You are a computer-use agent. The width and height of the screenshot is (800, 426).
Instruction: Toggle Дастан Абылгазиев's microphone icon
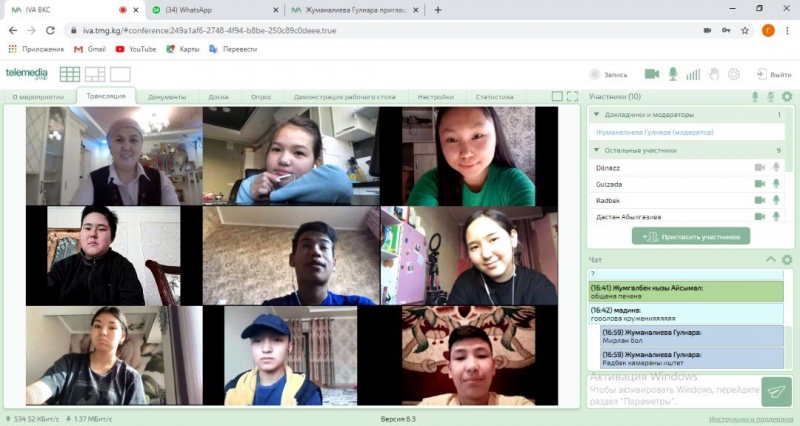pos(776,216)
